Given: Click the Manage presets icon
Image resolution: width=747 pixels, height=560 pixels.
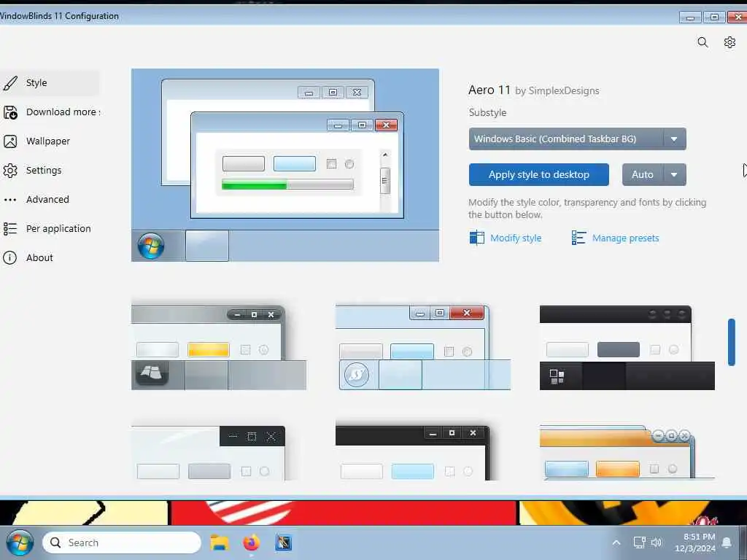Looking at the screenshot, I should click(578, 238).
